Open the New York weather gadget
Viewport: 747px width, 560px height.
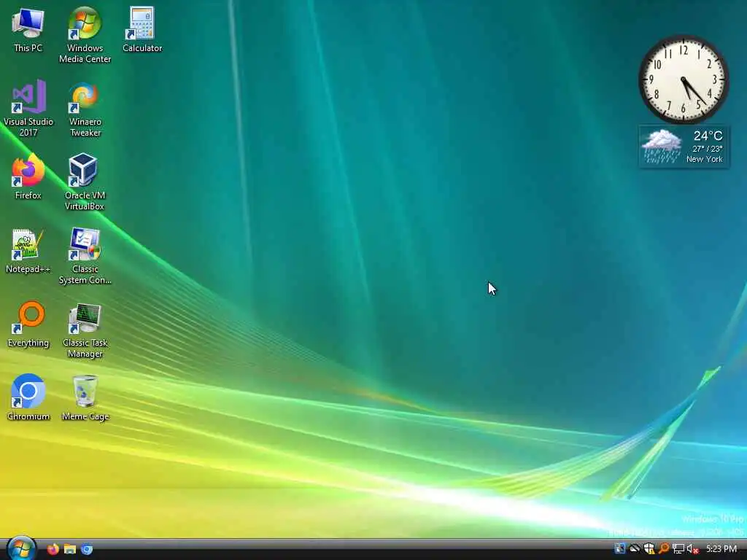point(684,147)
